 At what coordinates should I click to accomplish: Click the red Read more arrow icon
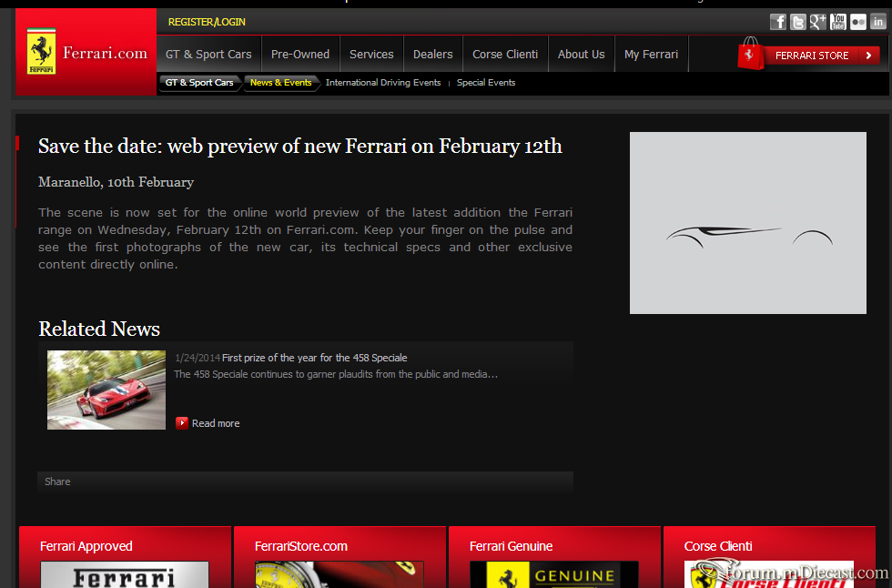181,422
